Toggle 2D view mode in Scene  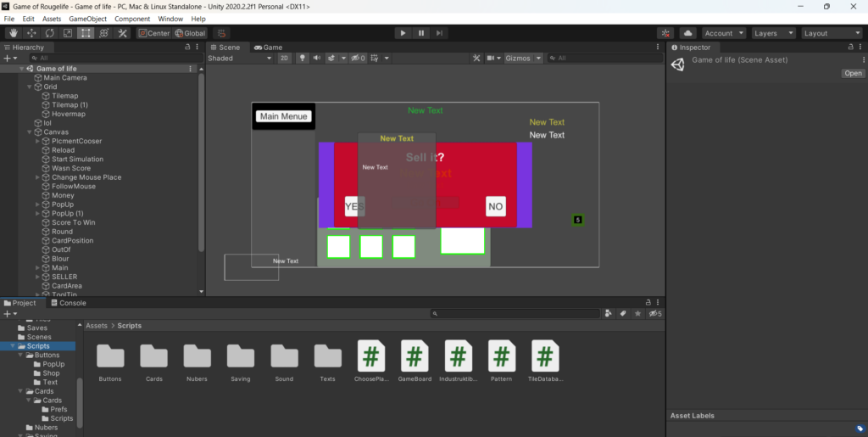[x=285, y=59]
